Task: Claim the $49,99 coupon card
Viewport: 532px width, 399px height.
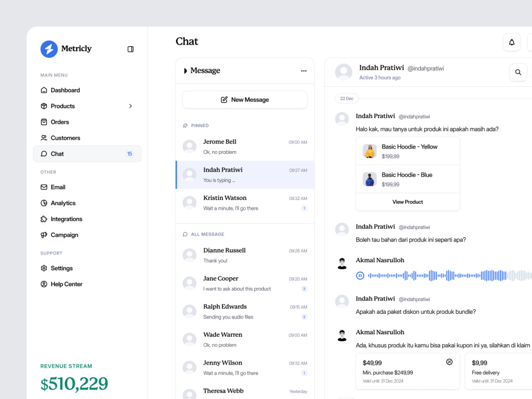Action: pyautogui.click(x=408, y=371)
